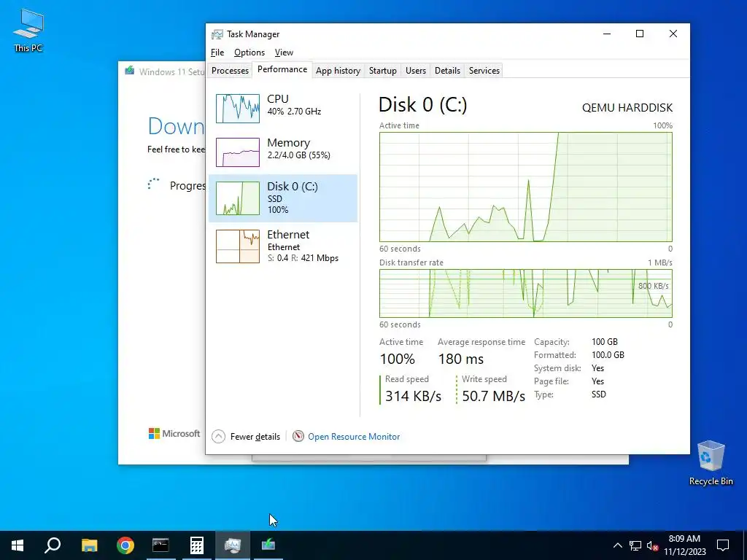The width and height of the screenshot is (747, 560).
Task: Show hidden system tray icons
Action: [x=617, y=545]
